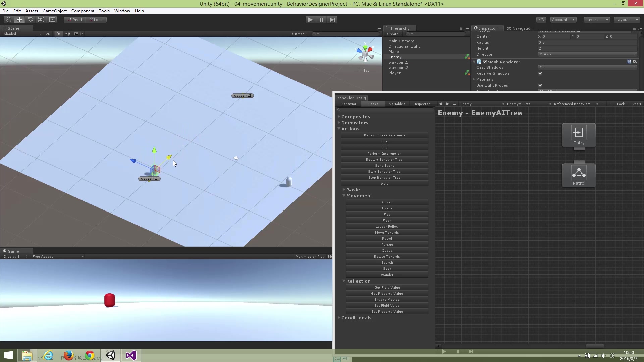Viewport: 644px width, 362px height.
Task: Disable Use Light Probes checkbox
Action: (540, 85)
